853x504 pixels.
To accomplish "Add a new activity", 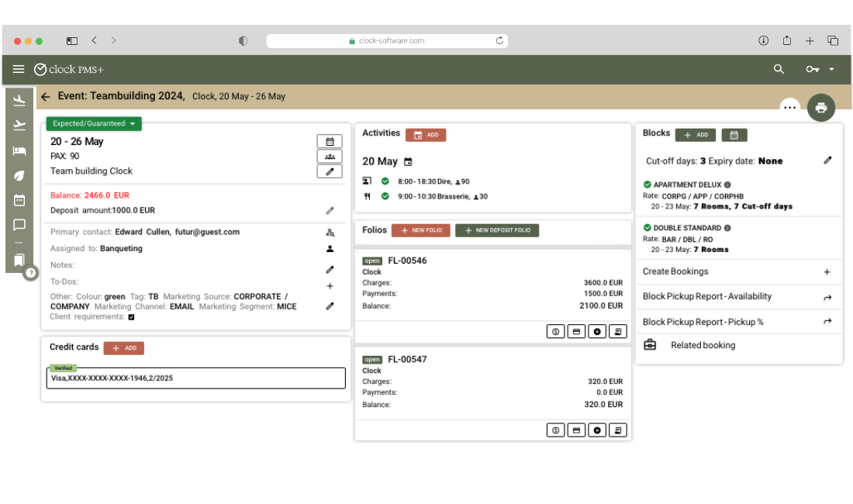I will [x=426, y=135].
